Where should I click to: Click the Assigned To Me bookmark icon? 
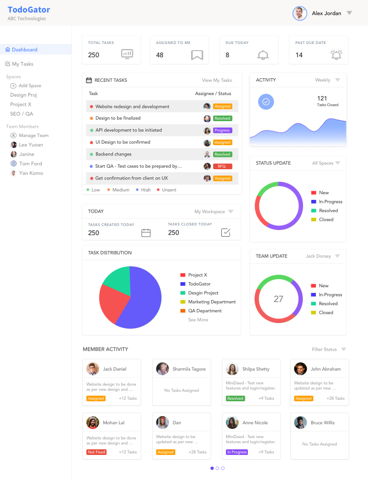(x=197, y=55)
